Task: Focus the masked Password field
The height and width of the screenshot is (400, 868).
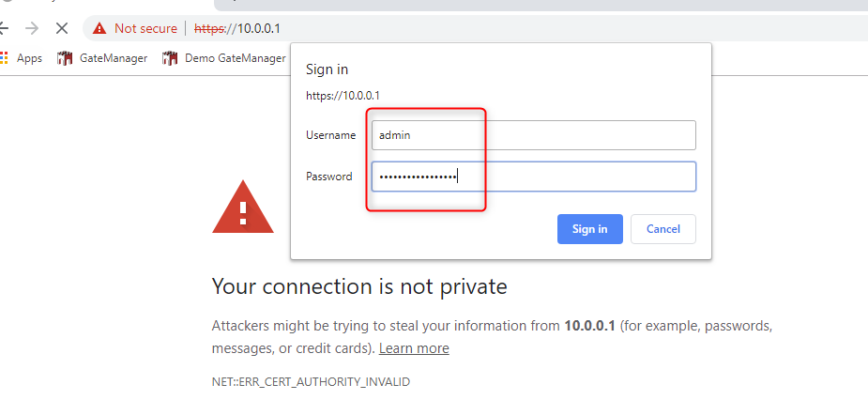Action: 534,177
